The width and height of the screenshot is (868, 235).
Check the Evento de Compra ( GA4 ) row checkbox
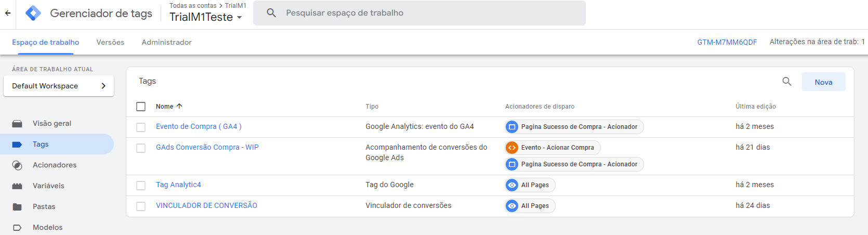pyautogui.click(x=141, y=127)
